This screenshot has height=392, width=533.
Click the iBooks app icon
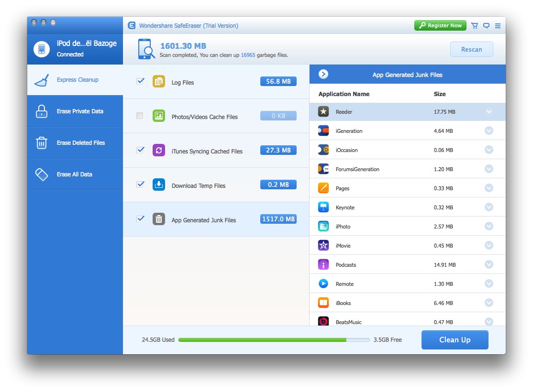(x=323, y=303)
